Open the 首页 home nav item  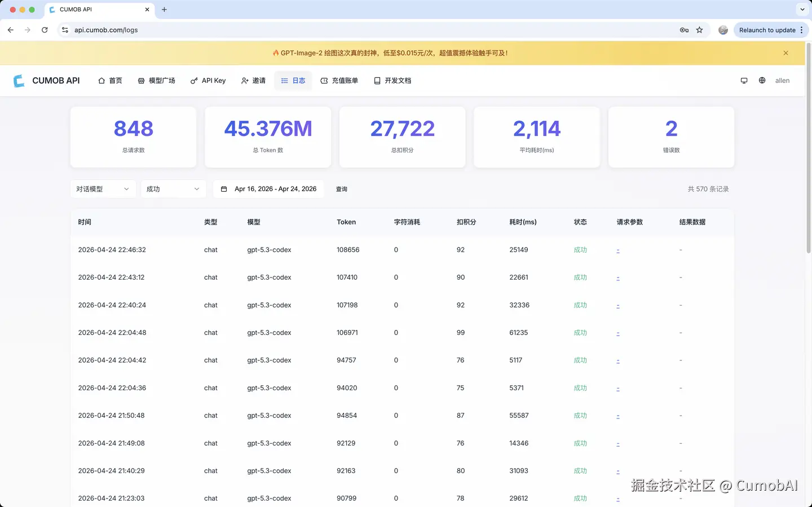click(110, 81)
